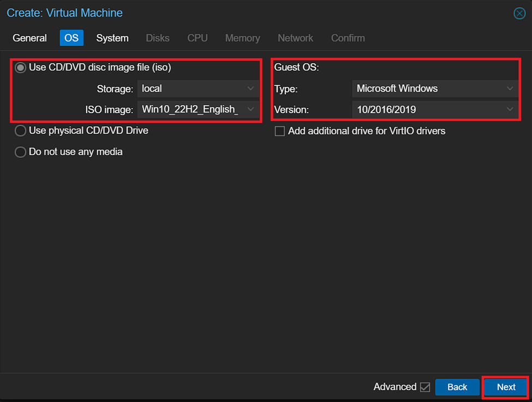Screen dimensions: 532x402
Task: Open the Storage dropdown arrow
Action: coord(250,88)
